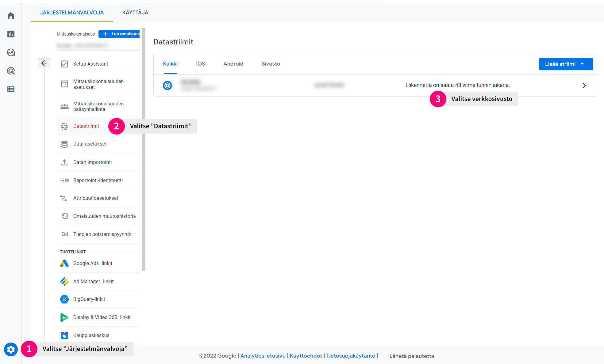Select the iOS streams tab

pos(201,64)
